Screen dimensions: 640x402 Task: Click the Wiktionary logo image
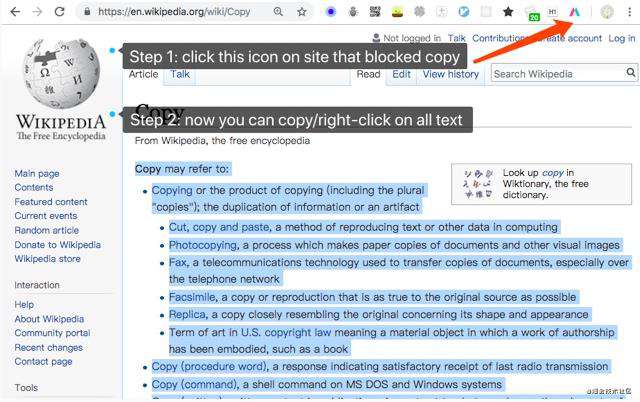click(478, 184)
